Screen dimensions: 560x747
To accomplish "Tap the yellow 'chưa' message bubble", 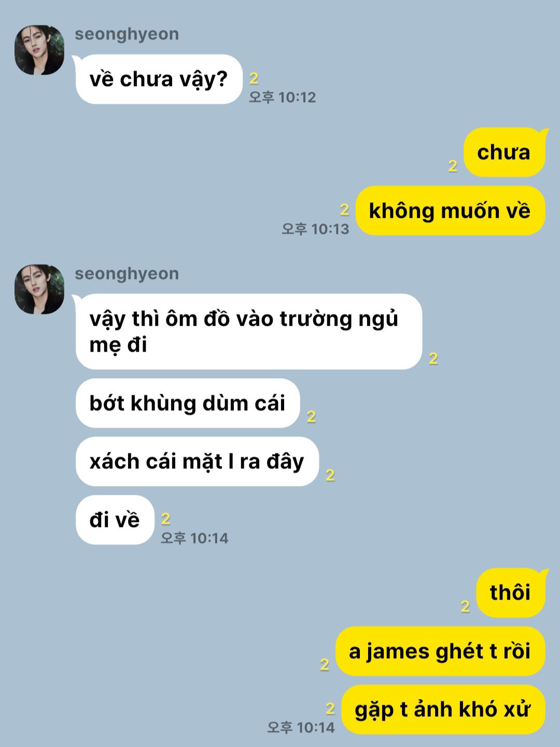I will (x=505, y=153).
